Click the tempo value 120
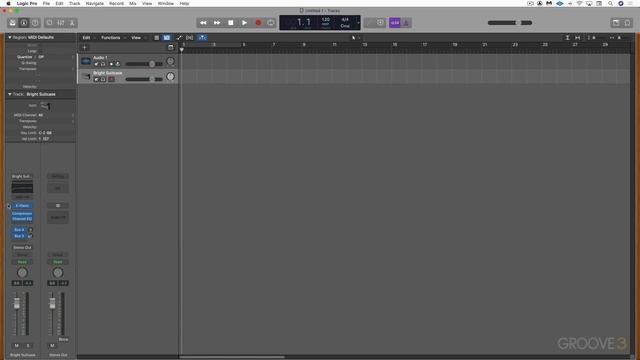Screen dimensions: 640x360 tap(326, 20)
